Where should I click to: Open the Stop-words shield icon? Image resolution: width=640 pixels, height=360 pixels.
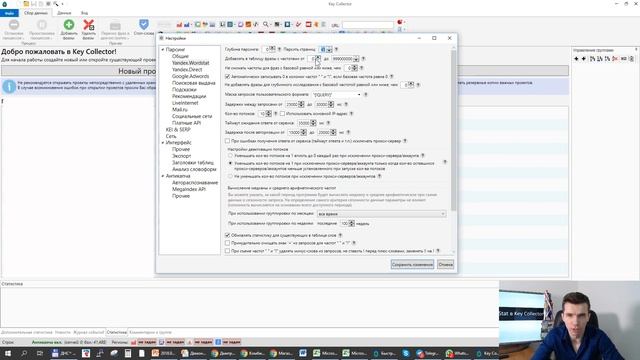144,24
